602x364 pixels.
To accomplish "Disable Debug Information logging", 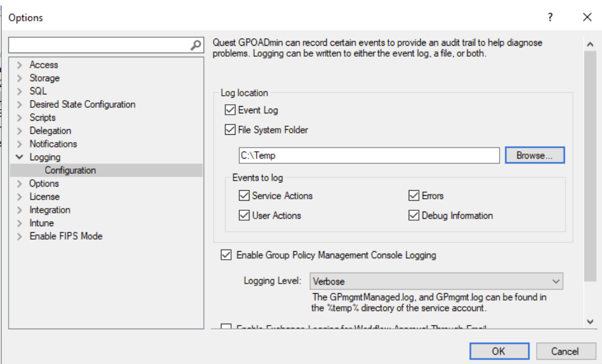I will click(414, 215).
